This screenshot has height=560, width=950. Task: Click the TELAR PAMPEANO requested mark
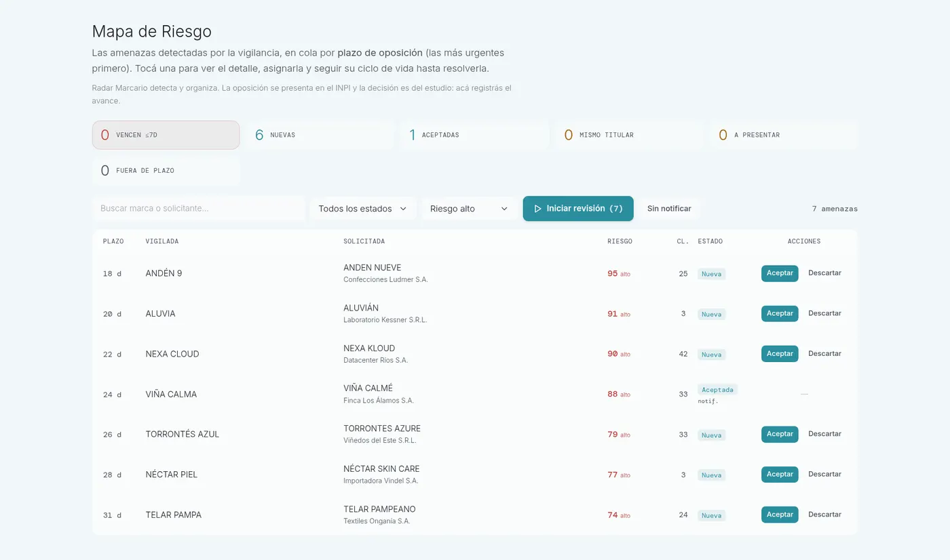(x=379, y=509)
